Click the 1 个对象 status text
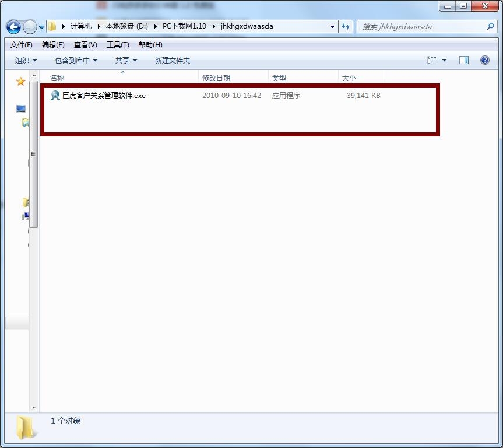Screen dimensions: 503x448 coord(65,421)
